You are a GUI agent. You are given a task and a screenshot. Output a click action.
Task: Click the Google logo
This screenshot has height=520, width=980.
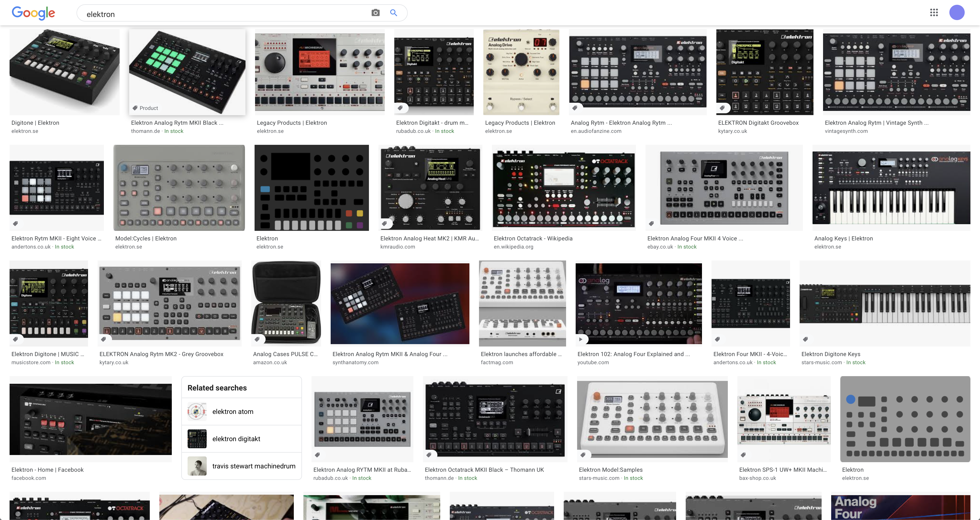point(33,13)
